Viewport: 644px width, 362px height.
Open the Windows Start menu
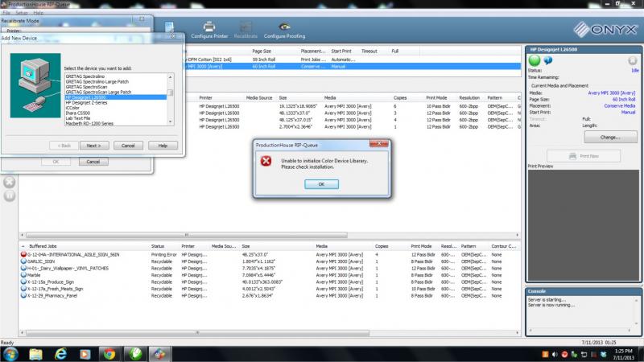coord(10,354)
